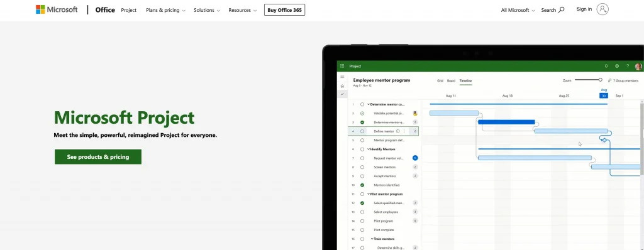Go to Home icon in Project sidebar
This screenshot has height=250, width=644.
coord(342,86)
